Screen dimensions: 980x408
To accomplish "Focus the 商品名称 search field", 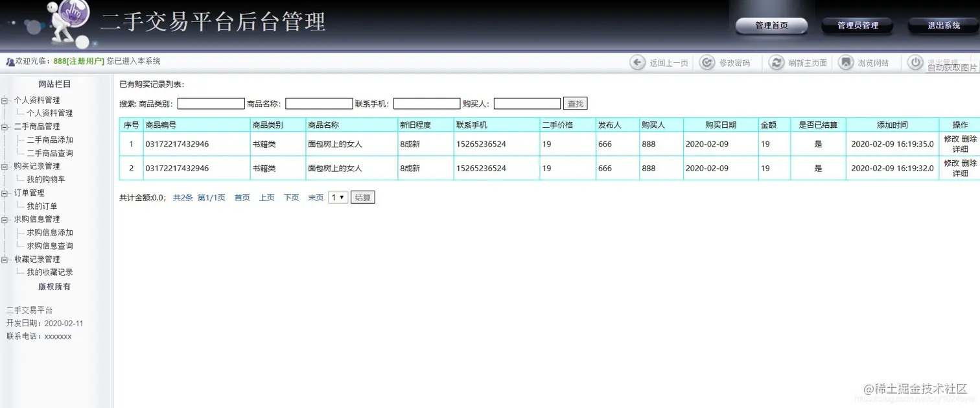I will click(x=319, y=104).
